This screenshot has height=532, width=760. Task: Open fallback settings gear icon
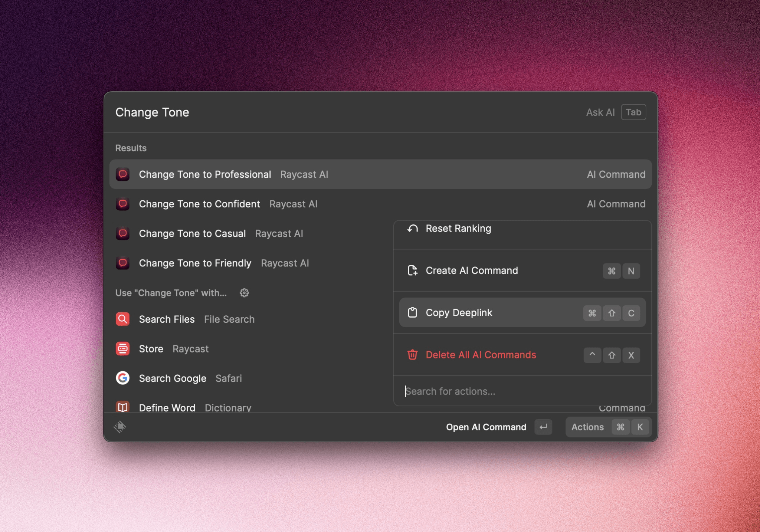coord(244,293)
